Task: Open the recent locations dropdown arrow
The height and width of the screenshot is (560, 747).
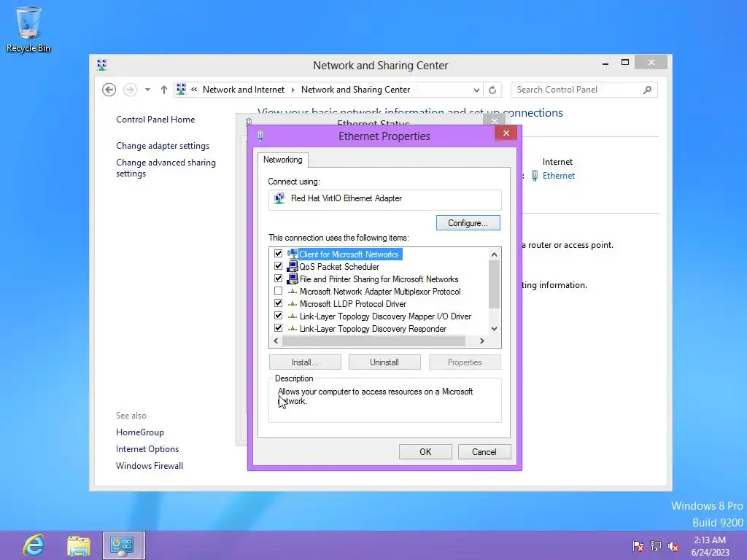Action: [x=147, y=90]
